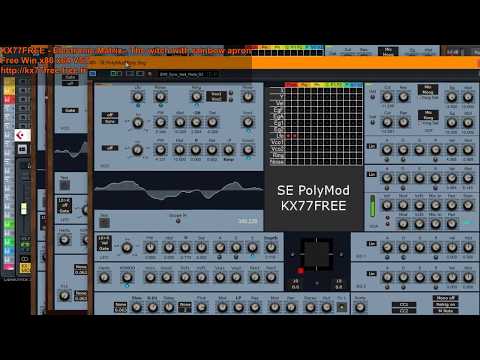Open the N Note selector at bottom right
This screenshot has height=360, width=480.
coord(445,311)
